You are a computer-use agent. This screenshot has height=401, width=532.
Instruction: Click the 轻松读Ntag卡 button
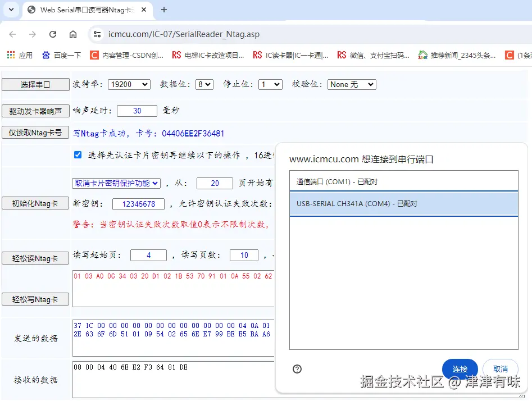click(35, 258)
